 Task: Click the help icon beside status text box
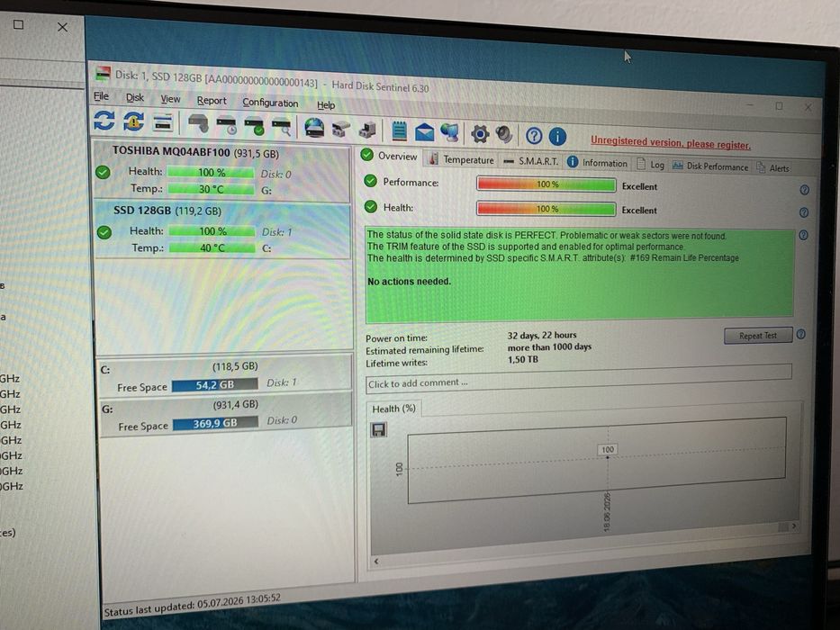[803, 235]
